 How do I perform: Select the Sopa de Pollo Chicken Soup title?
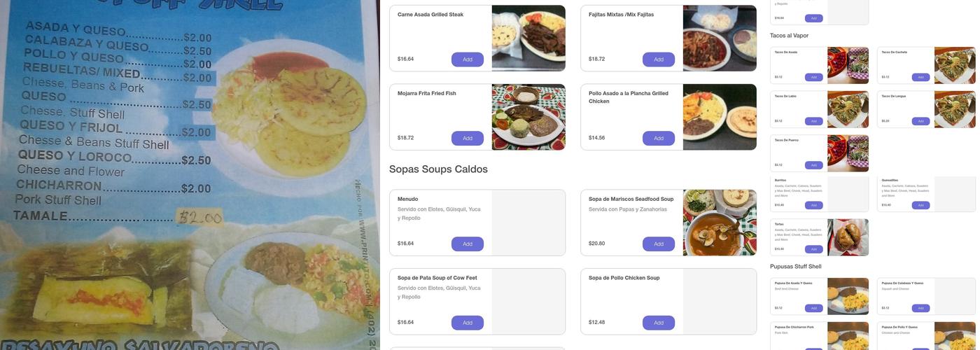[624, 278]
